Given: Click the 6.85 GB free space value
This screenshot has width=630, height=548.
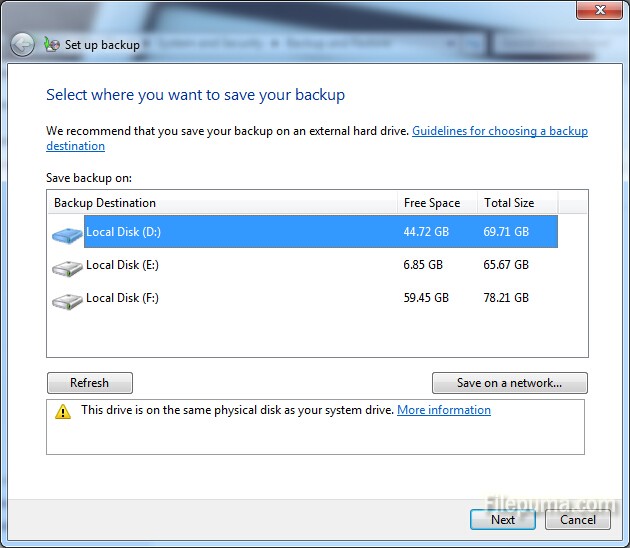Looking at the screenshot, I should 423,265.
